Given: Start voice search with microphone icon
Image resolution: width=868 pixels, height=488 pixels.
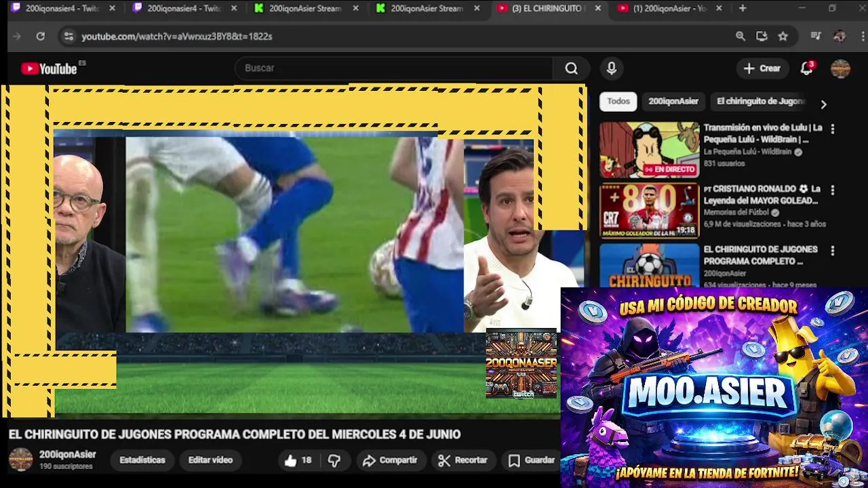Looking at the screenshot, I should (x=611, y=68).
